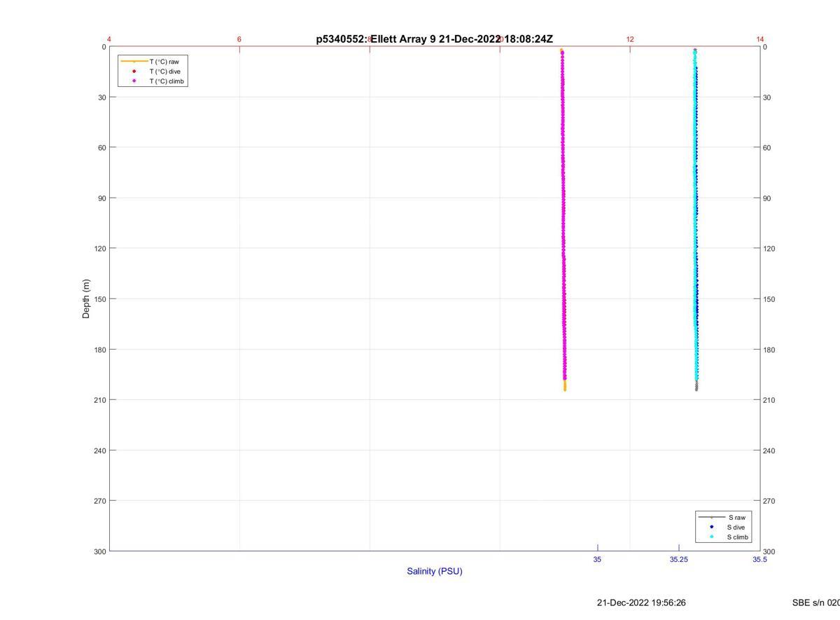Click the orange raw temperature tail below 200 m

pyautogui.click(x=565, y=385)
